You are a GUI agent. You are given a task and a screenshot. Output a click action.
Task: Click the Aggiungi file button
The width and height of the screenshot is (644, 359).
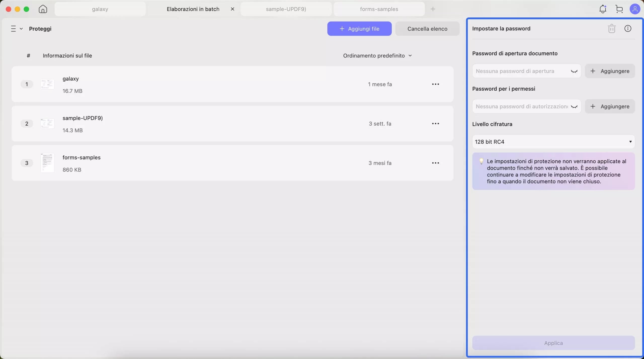pos(359,29)
